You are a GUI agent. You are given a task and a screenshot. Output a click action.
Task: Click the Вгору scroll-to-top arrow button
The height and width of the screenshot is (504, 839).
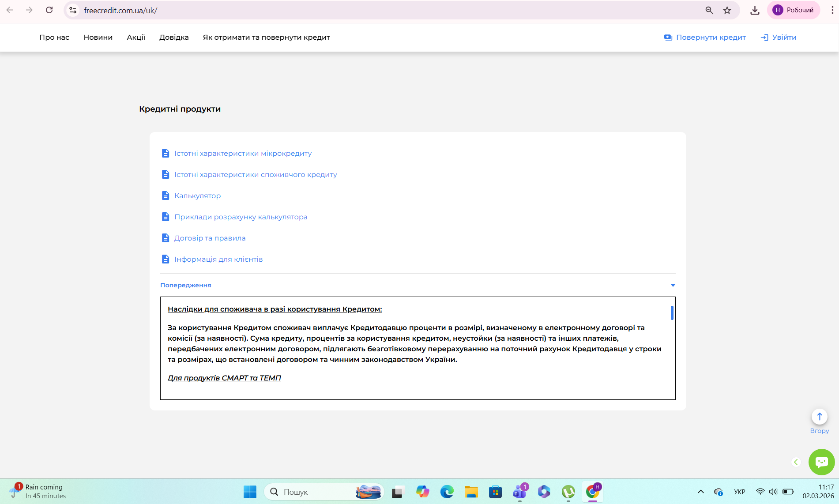820,417
